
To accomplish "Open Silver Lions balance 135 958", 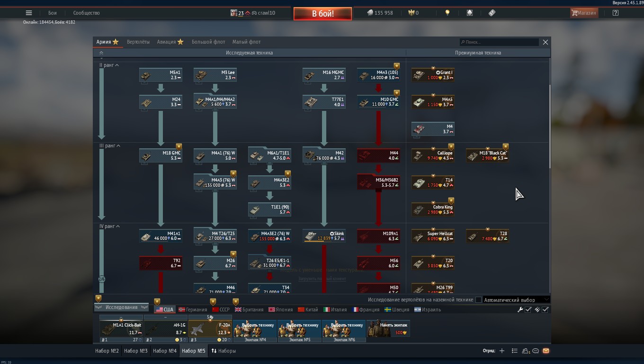I will click(x=380, y=13).
